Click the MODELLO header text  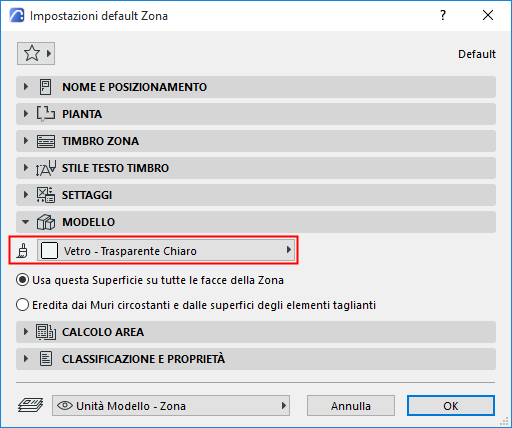pos(88,222)
